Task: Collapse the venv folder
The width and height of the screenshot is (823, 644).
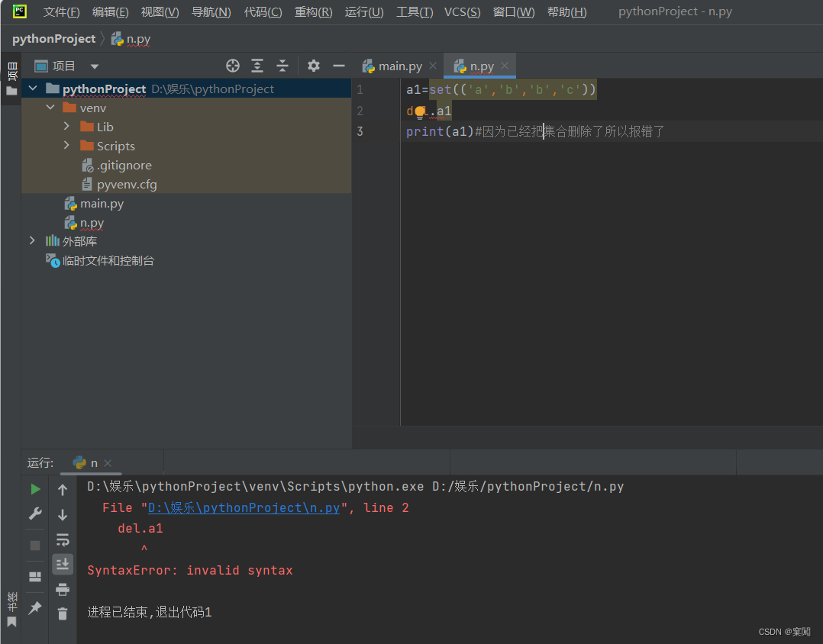Action: click(x=50, y=108)
